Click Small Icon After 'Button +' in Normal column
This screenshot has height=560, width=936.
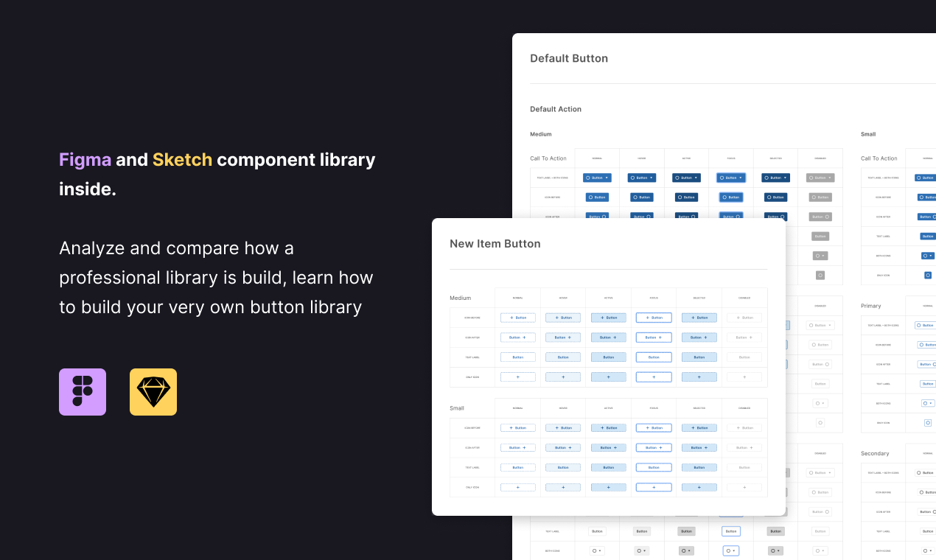point(518,447)
